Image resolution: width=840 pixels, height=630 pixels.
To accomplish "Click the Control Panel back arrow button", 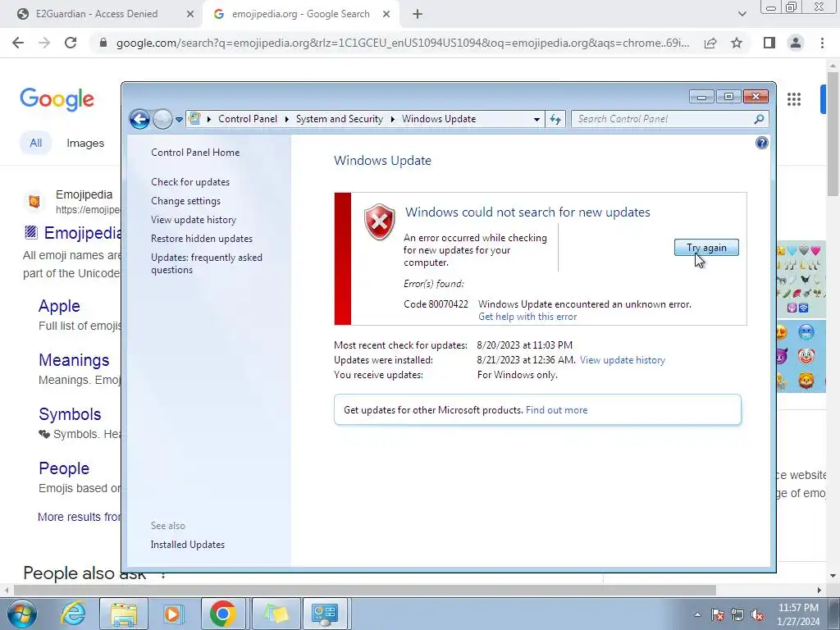I will point(139,119).
